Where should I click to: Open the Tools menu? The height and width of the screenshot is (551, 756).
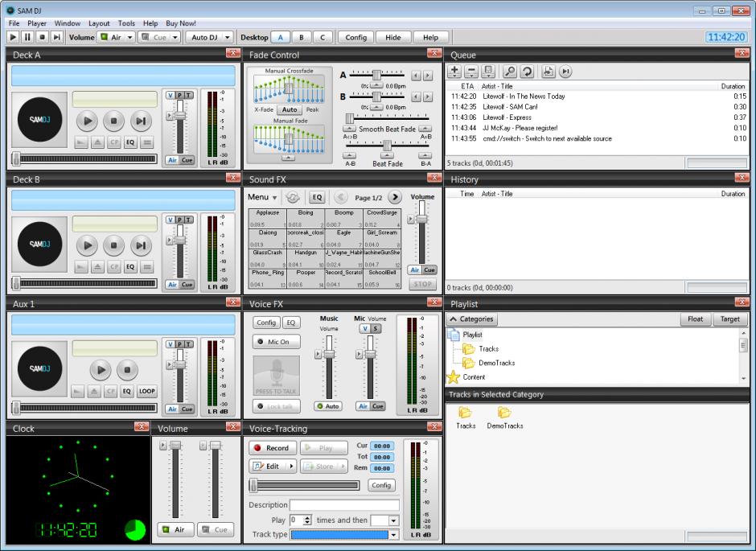click(126, 23)
